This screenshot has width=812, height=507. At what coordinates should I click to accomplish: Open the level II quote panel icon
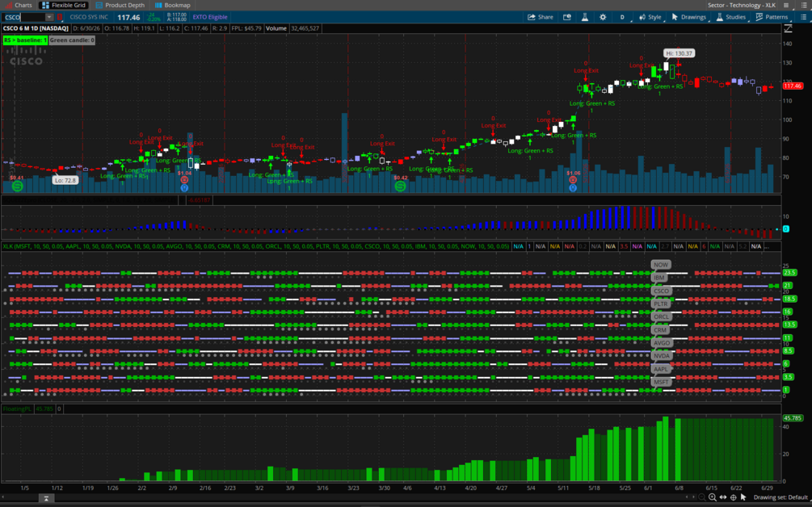pyautogui.click(x=567, y=17)
